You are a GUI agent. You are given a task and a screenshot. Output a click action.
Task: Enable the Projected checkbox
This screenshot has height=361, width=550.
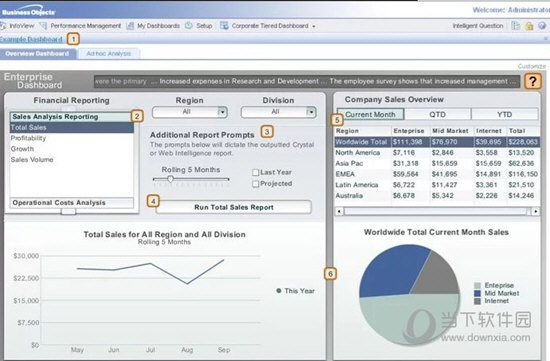[x=256, y=183]
